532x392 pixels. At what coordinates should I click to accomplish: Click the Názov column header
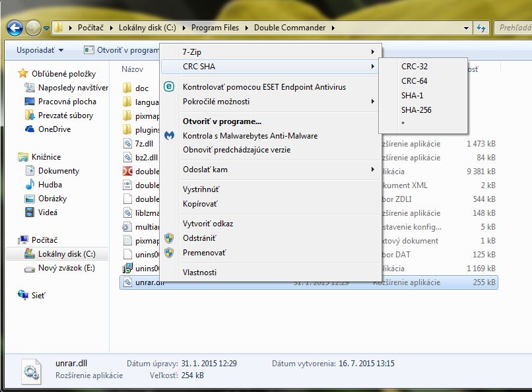[x=132, y=69]
